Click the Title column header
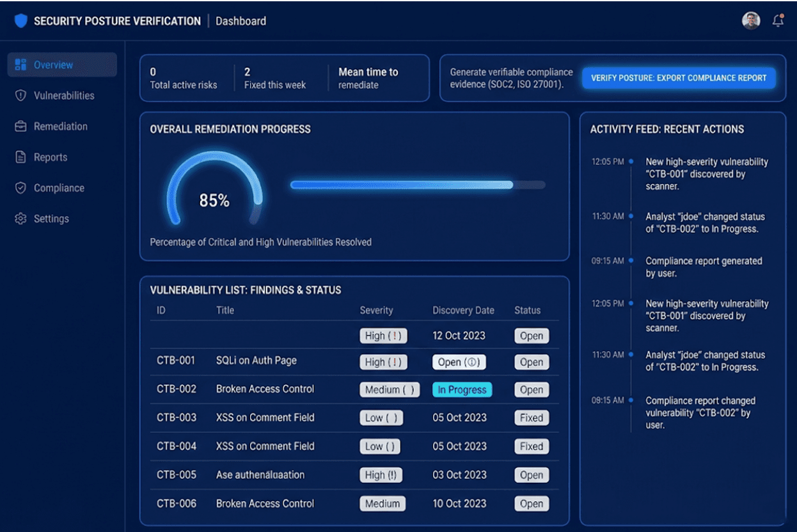Viewport: 797px width, 532px height. tap(225, 310)
